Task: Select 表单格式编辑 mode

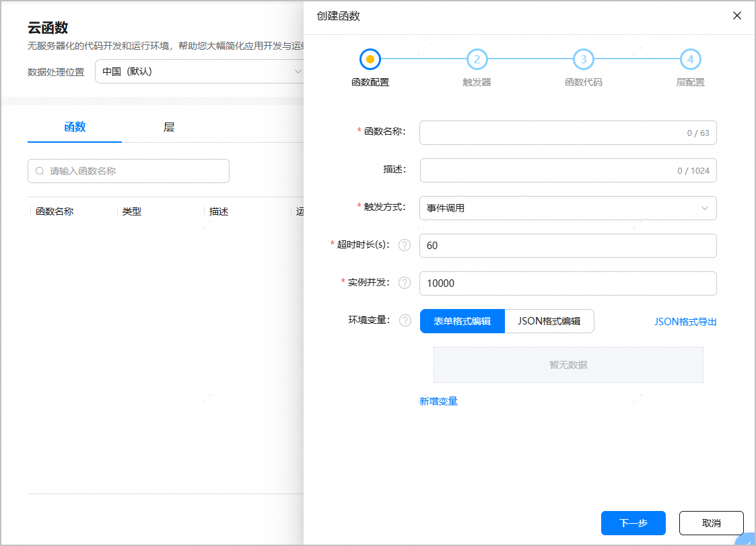Action: coord(462,321)
